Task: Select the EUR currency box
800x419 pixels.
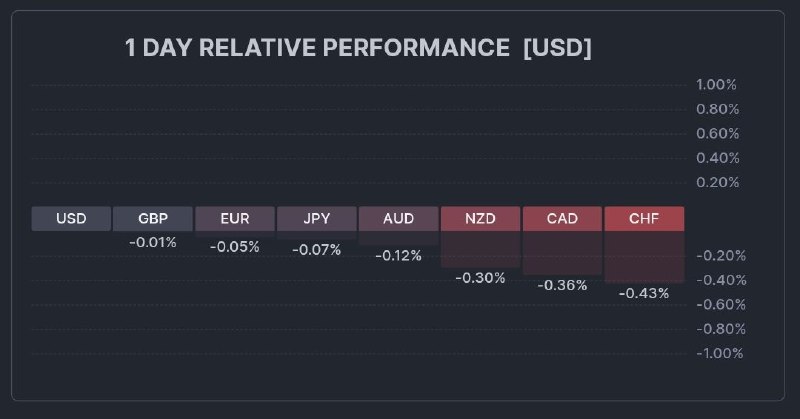Action: (235, 218)
